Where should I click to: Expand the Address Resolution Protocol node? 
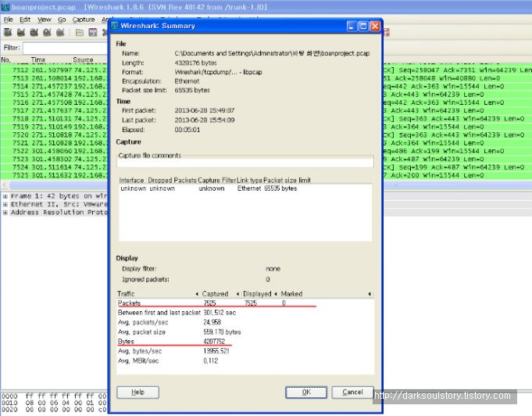tap(5, 213)
